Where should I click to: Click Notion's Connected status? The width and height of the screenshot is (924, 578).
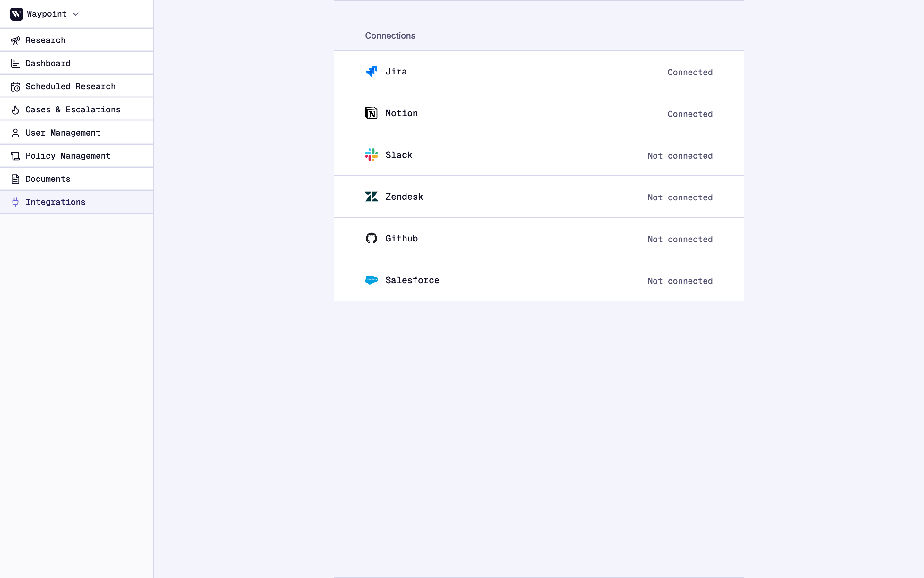690,114
